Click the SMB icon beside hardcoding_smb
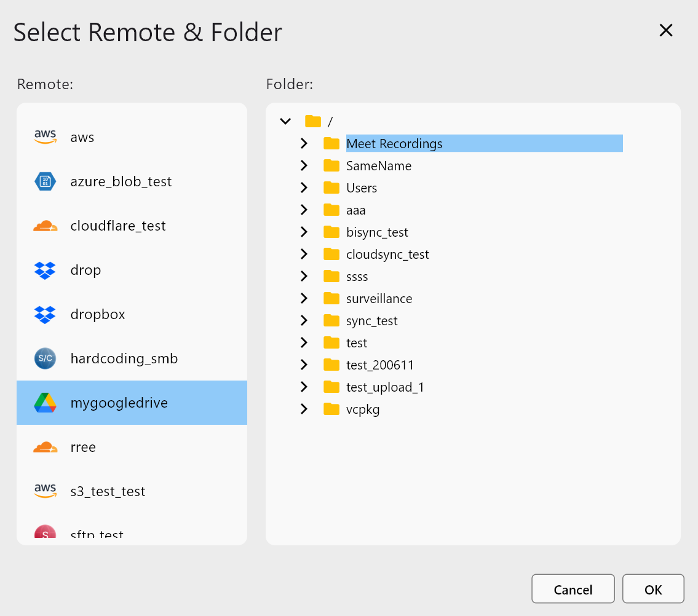 [x=45, y=358]
